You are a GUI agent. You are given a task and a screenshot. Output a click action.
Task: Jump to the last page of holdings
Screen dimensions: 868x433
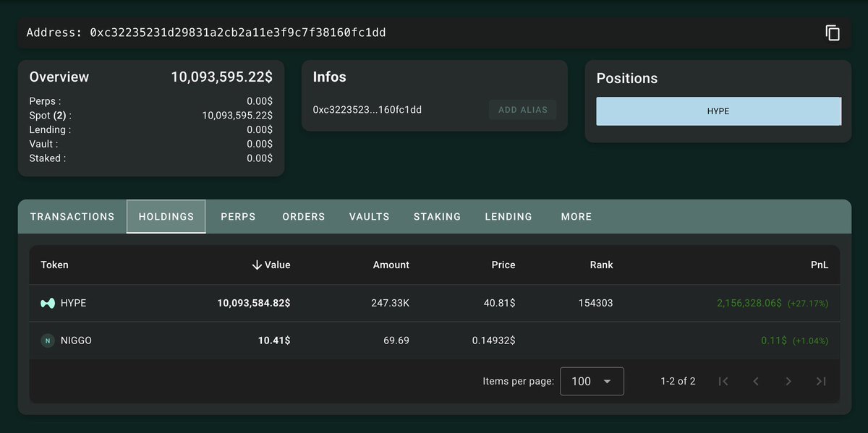(821, 382)
